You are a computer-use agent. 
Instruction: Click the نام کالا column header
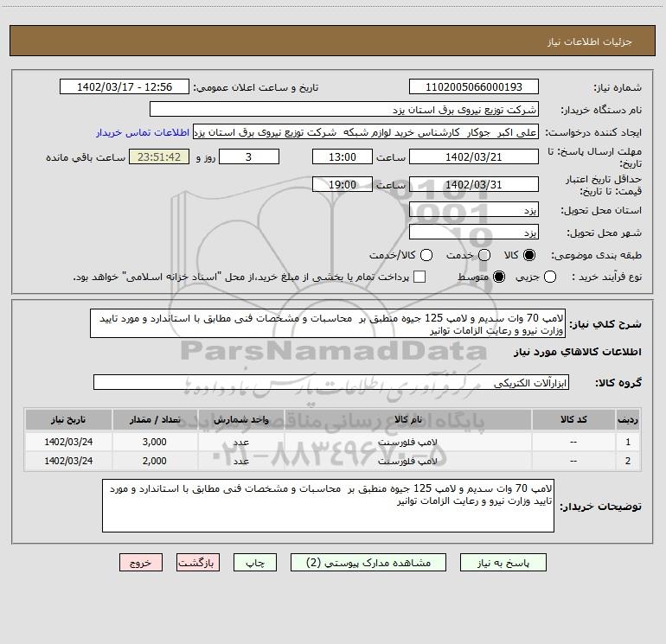tap(407, 419)
